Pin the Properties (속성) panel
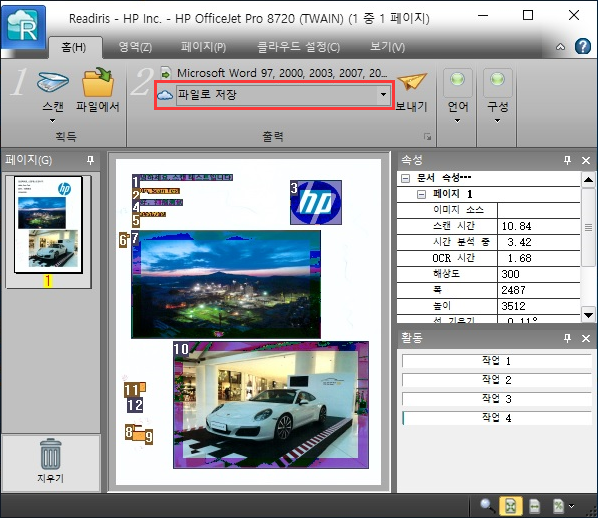 (567, 160)
